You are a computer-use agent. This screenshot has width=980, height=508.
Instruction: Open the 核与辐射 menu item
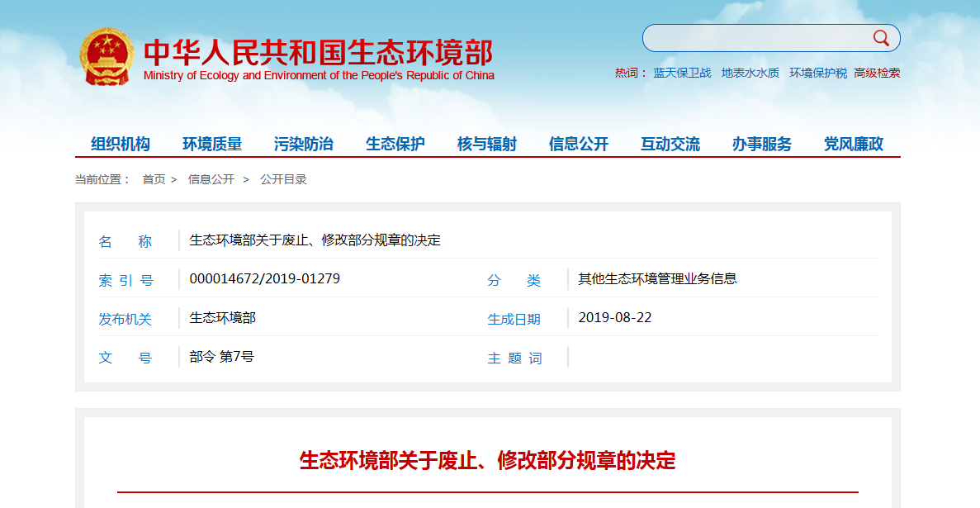pyautogui.click(x=487, y=144)
